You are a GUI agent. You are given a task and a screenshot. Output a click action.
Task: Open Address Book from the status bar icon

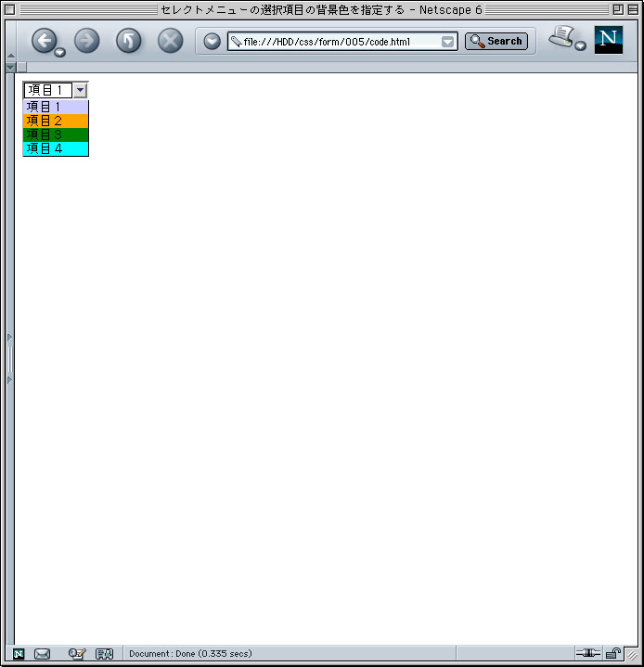click(104, 654)
